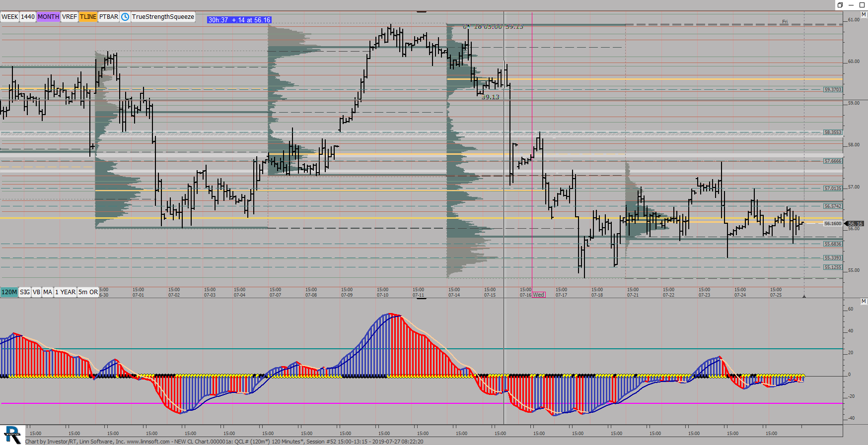Screen dimensions: 868x445
Task: Click the 1440 periodicity button
Action: [28, 17]
